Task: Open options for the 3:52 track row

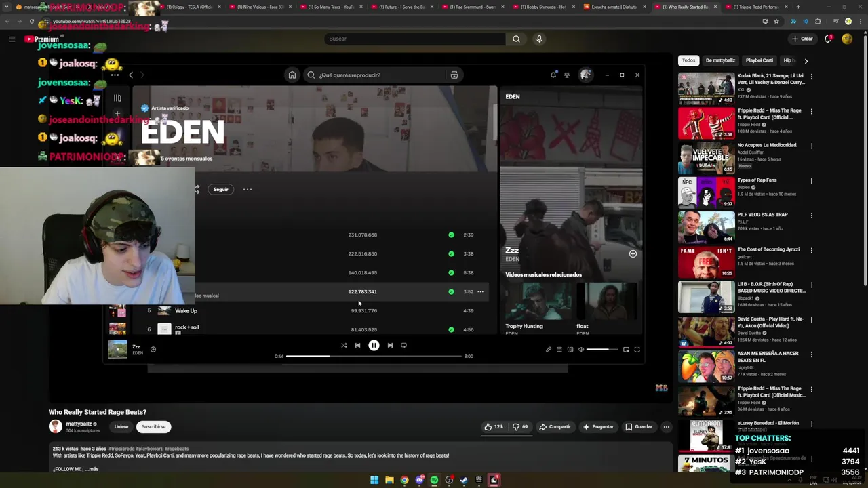Action: coord(480,292)
